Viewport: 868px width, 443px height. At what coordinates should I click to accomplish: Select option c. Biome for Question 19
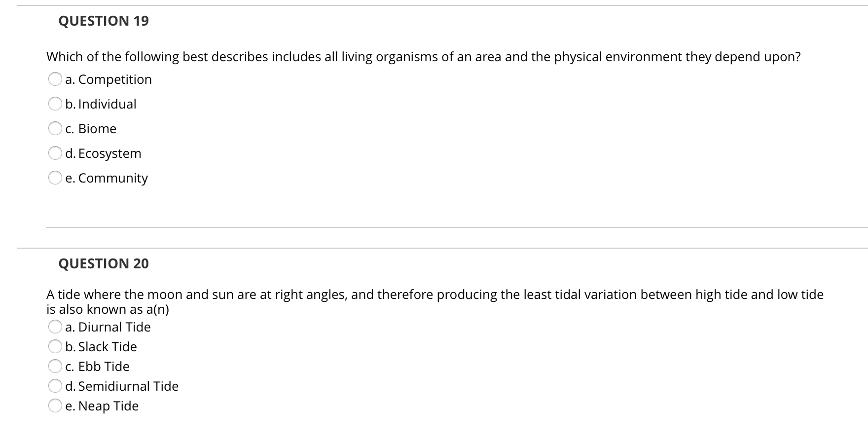point(56,128)
